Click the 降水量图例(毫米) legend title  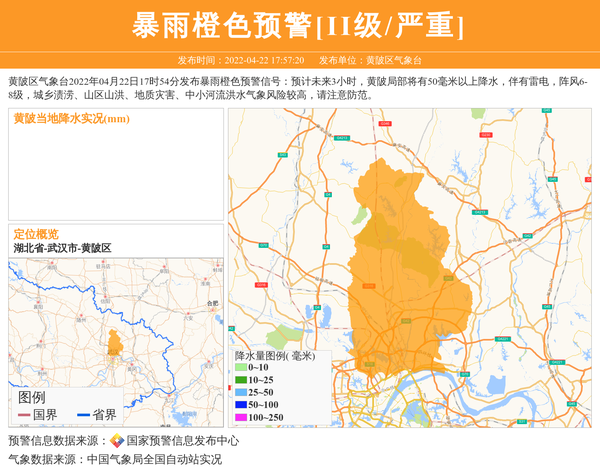274,355
